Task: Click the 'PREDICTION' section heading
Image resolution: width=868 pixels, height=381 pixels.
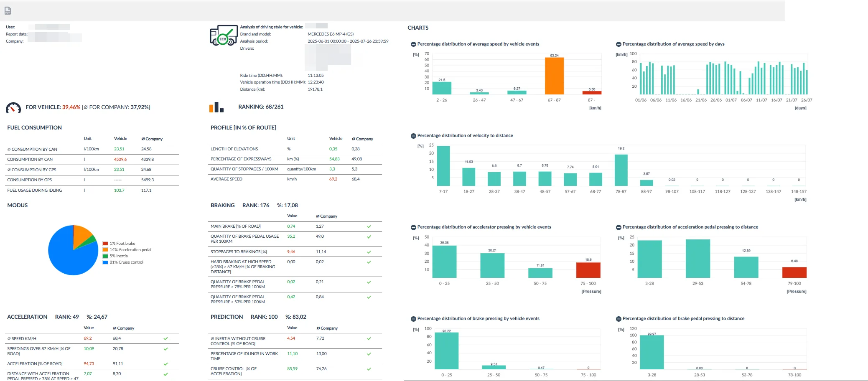Action: [x=227, y=317]
